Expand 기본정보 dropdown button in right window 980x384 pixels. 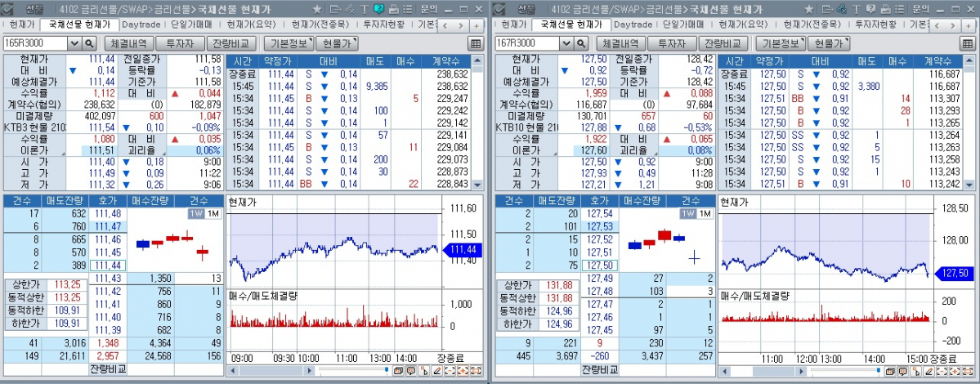(x=781, y=43)
